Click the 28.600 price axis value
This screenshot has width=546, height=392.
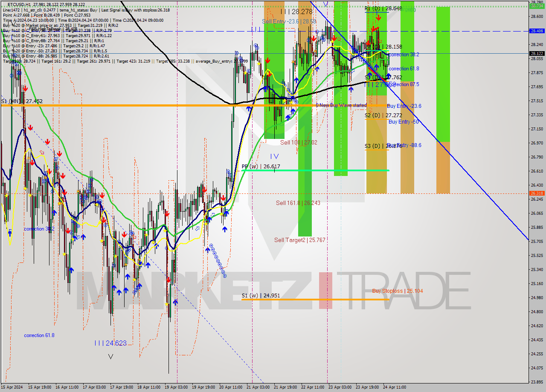(537, 16)
